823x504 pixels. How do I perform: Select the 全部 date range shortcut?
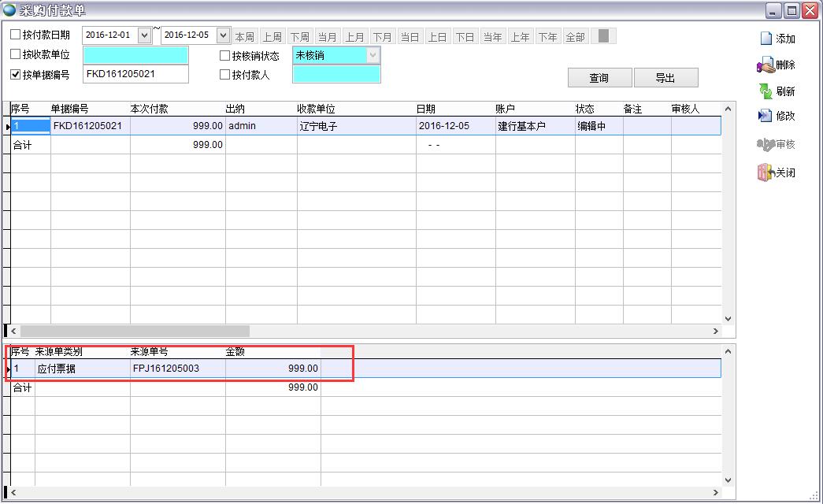[x=575, y=37]
